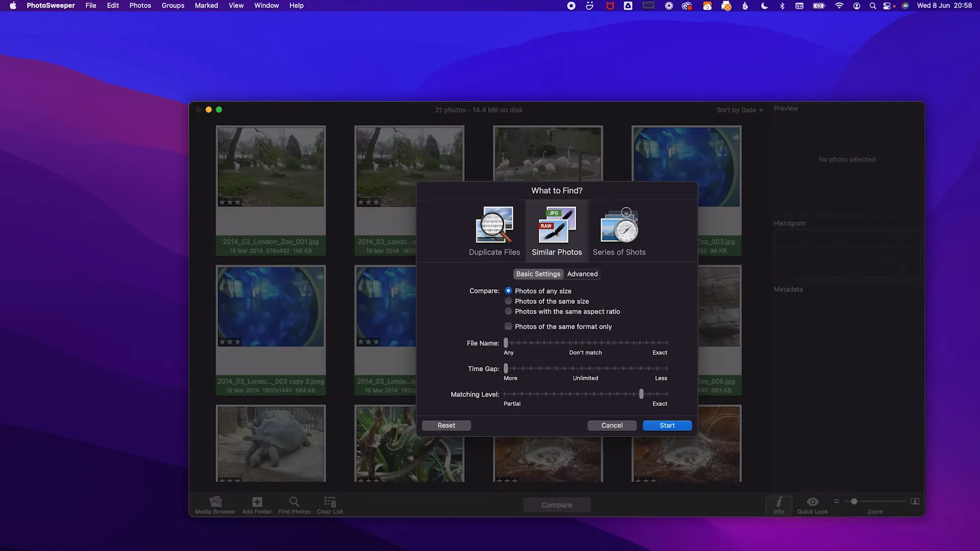Screen dimensions: 980x551
Task: Click the Cancel button
Action: click(x=612, y=425)
